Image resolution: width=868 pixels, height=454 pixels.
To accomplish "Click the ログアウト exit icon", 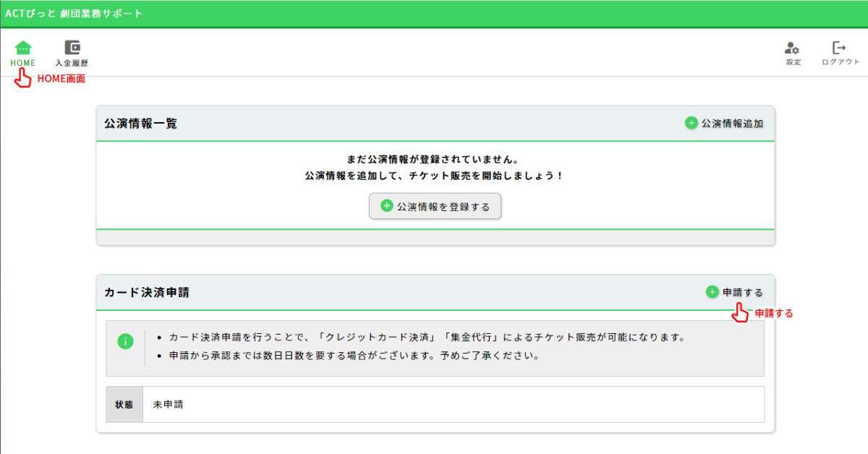I will click(840, 48).
